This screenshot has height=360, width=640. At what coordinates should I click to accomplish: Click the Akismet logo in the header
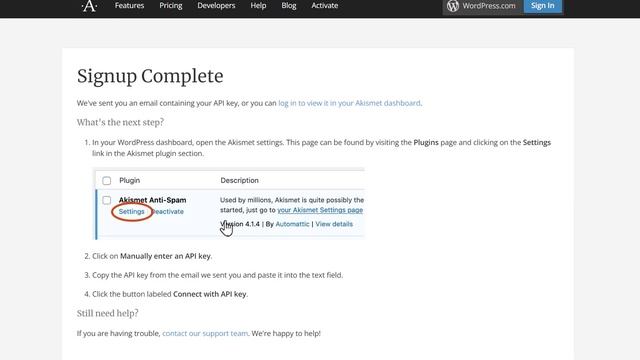point(89,6)
